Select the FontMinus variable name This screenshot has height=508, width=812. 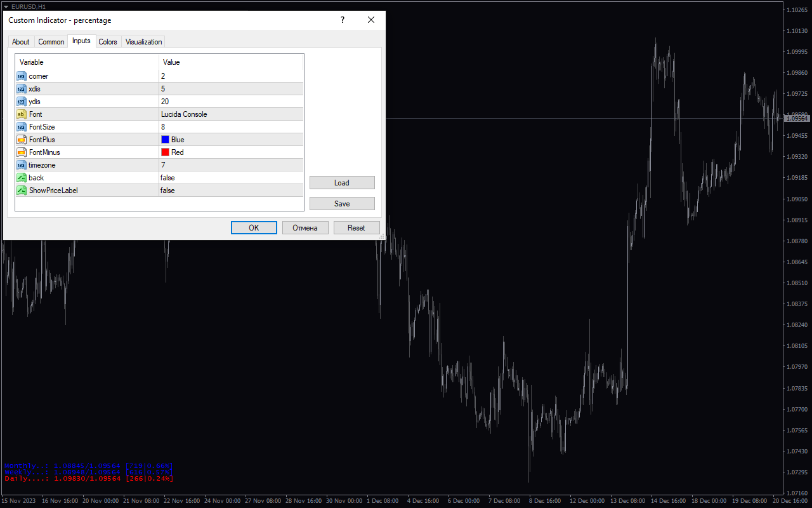pyautogui.click(x=44, y=152)
